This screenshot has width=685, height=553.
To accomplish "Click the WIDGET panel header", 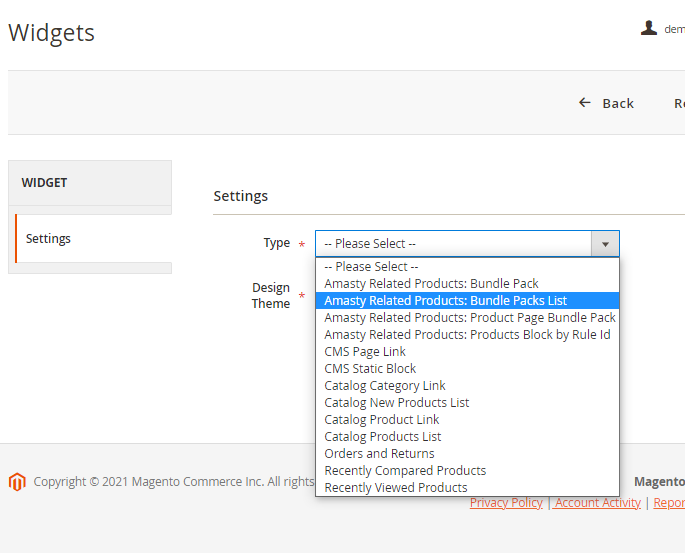I will [90, 183].
